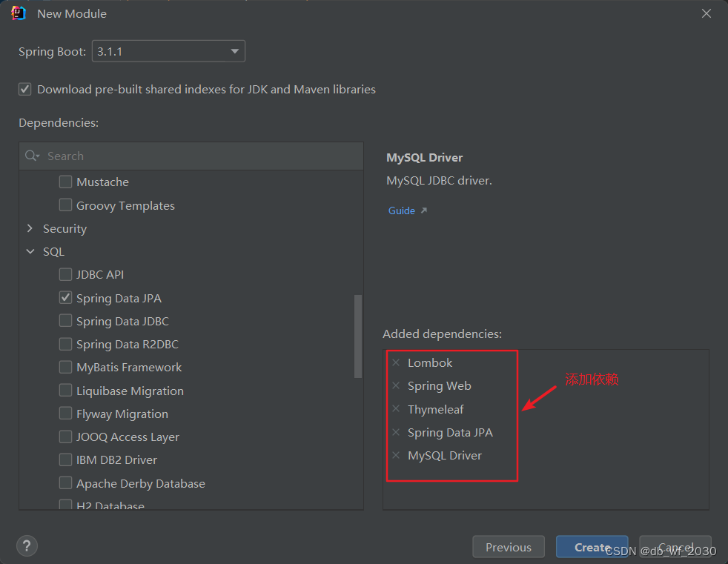Click the dependencies Search field
This screenshot has height=564, width=728.
click(191, 156)
